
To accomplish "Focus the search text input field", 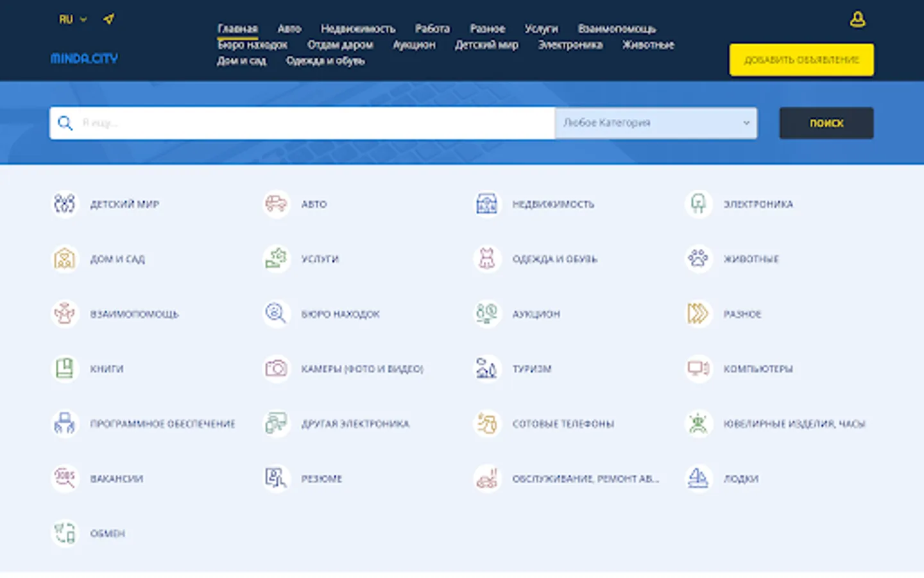I will (x=314, y=123).
